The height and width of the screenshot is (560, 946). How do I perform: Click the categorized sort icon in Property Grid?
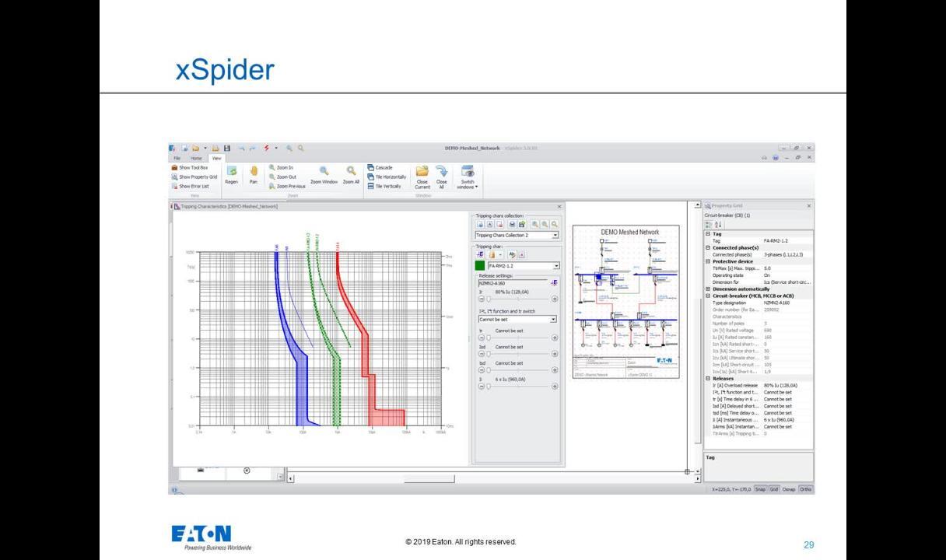(x=708, y=224)
